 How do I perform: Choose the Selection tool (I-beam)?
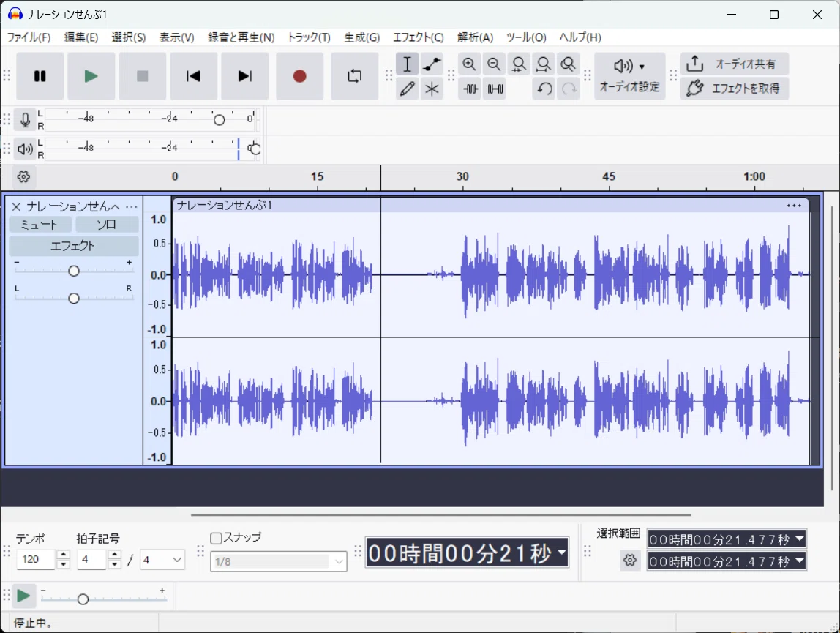[x=407, y=64]
